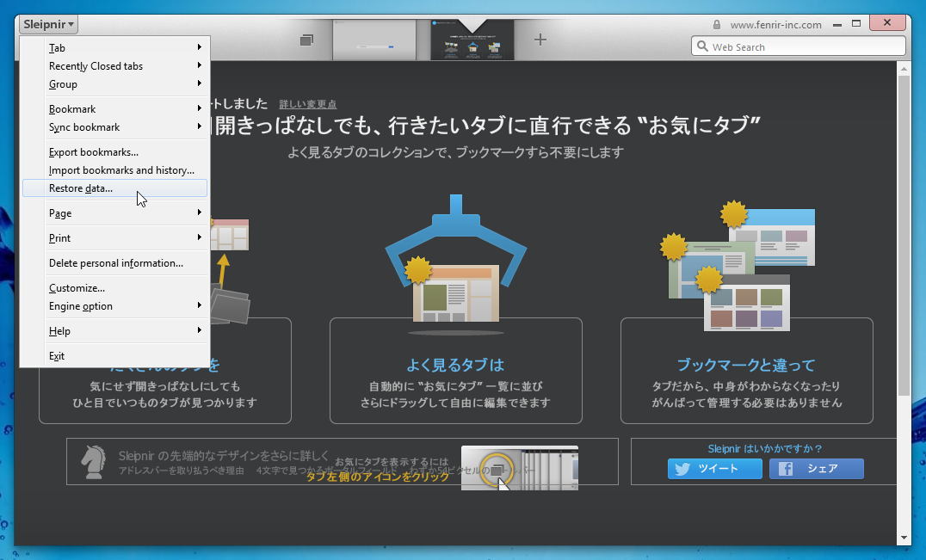
Task: Switch to the first light tab thumbnail
Action: pos(374,40)
